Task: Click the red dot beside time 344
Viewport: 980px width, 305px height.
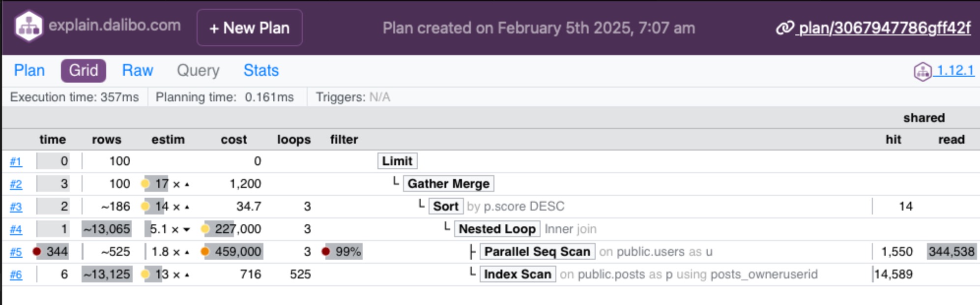Action: click(x=37, y=251)
